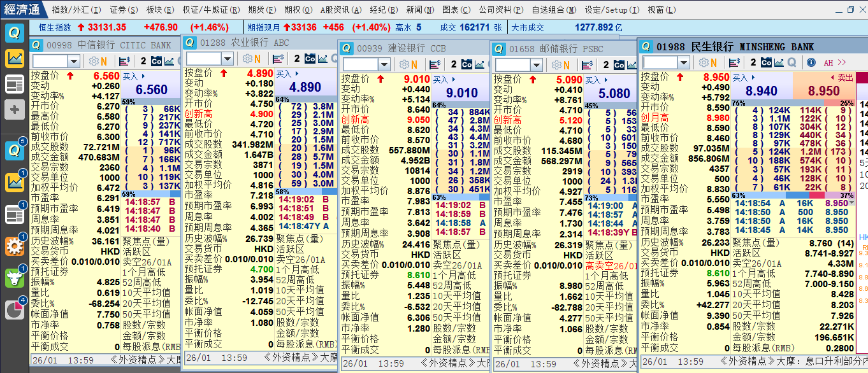Image resolution: width=868 pixels, height=373 pixels.
Task: Toggle the orange N indicator in CCB window
Action: (x=414, y=65)
